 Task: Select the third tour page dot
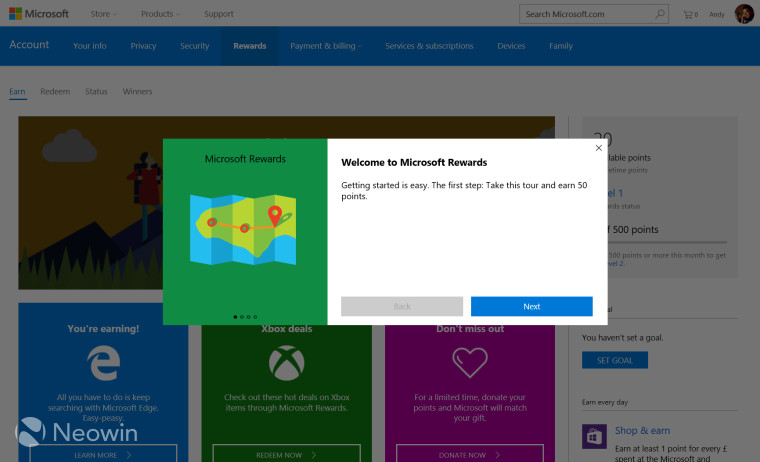(x=249, y=317)
